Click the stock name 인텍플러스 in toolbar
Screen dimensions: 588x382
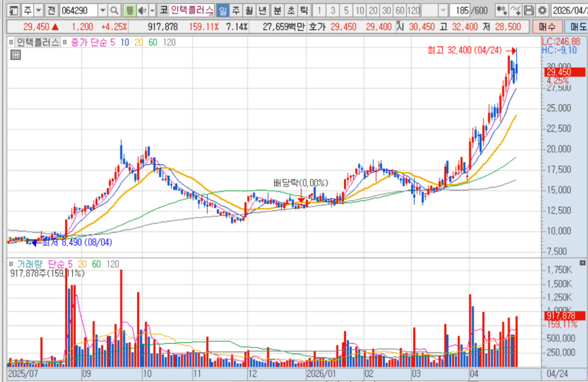[192, 10]
